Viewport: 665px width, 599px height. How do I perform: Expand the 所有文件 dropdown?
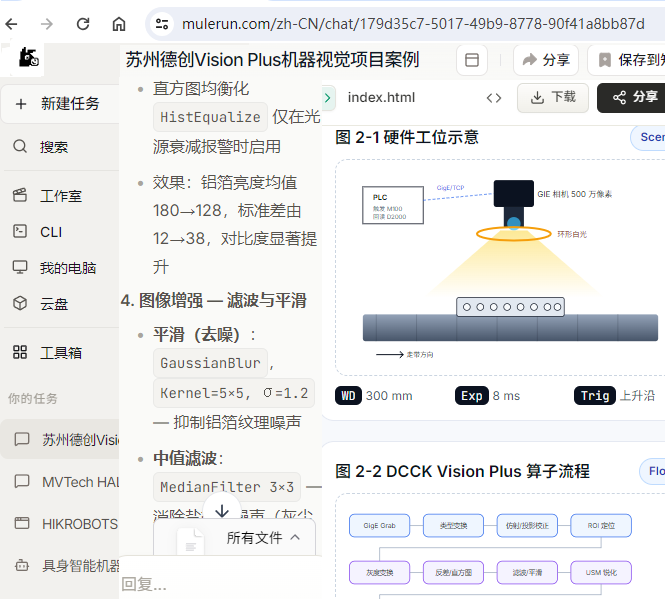pos(263,537)
